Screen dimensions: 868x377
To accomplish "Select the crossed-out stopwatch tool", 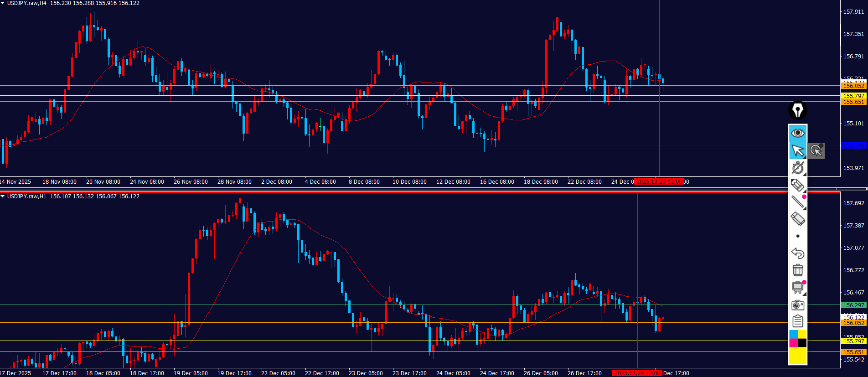I will (x=797, y=168).
